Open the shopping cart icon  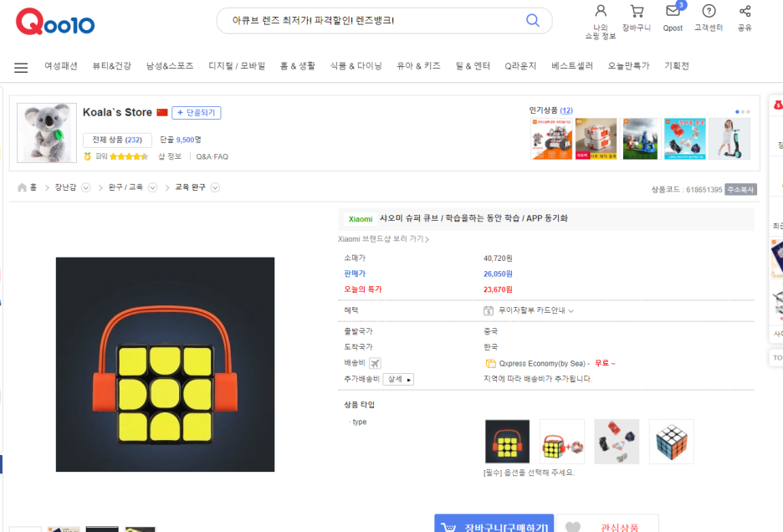coord(637,11)
